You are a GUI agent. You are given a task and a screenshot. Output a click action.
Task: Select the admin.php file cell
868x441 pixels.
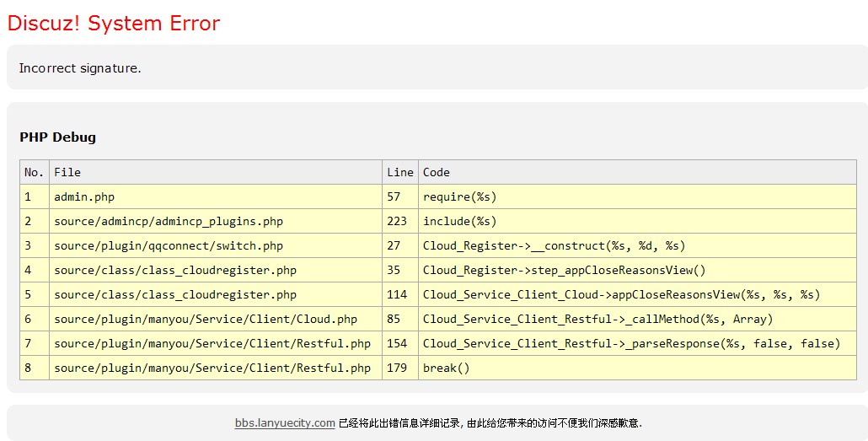84,196
